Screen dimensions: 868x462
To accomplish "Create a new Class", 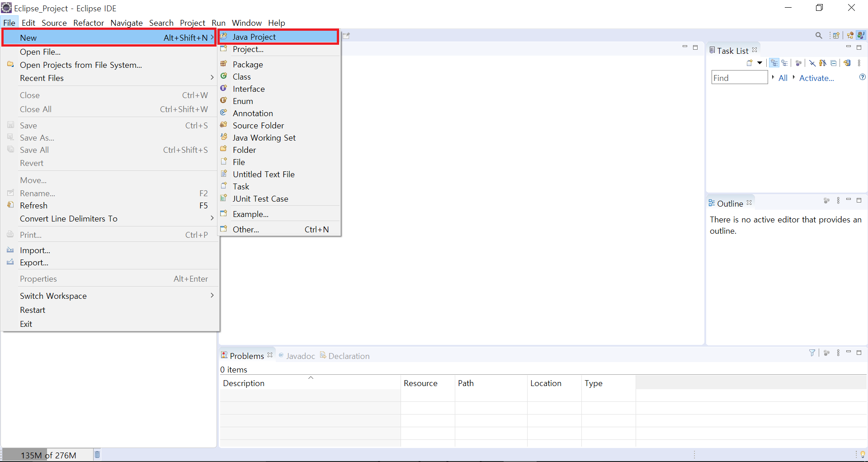I will 279,76.
